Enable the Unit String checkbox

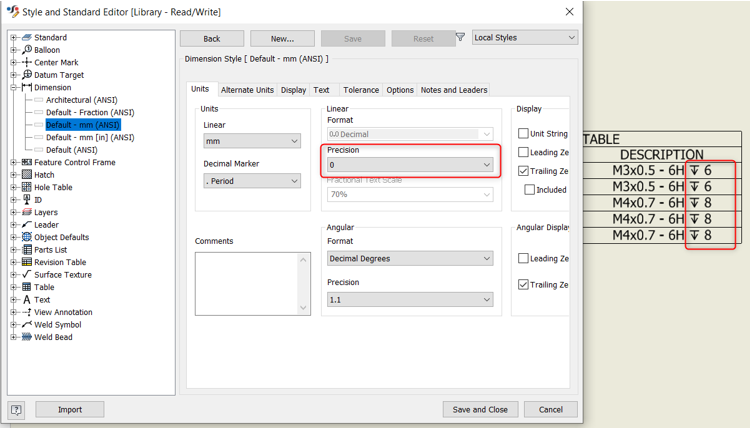(523, 133)
